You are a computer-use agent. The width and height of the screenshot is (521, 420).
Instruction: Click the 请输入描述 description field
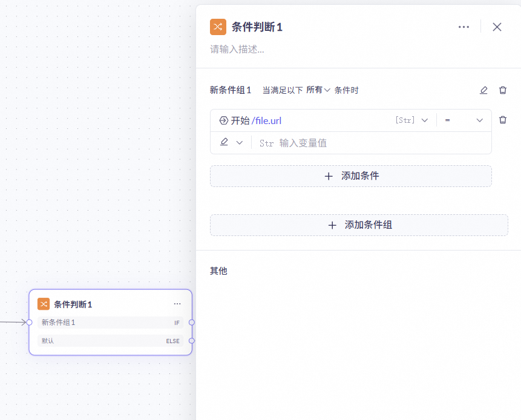tap(237, 50)
